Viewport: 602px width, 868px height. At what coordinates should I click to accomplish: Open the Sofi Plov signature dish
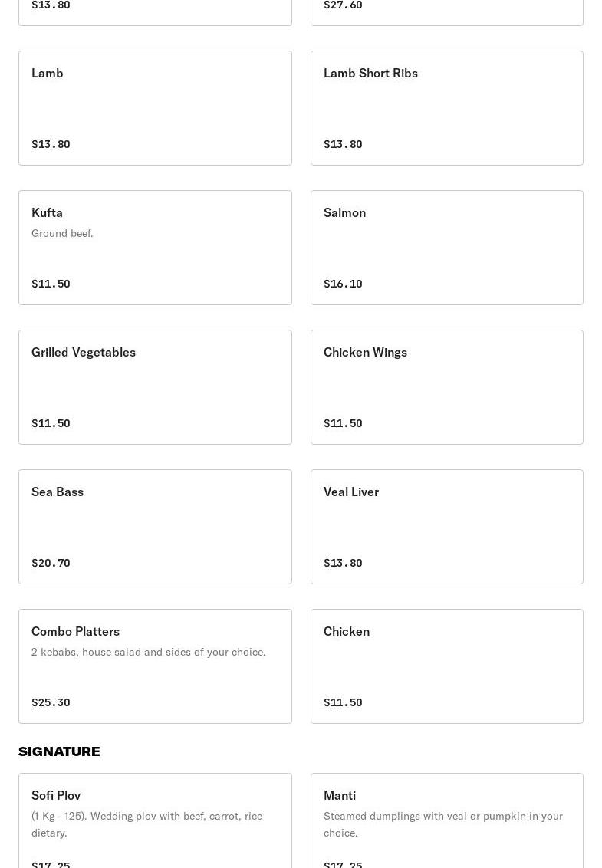(x=155, y=820)
